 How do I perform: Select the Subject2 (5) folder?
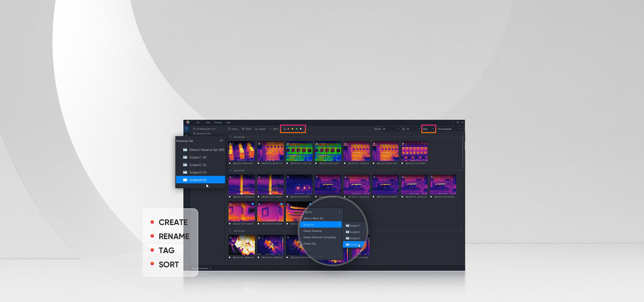197,165
